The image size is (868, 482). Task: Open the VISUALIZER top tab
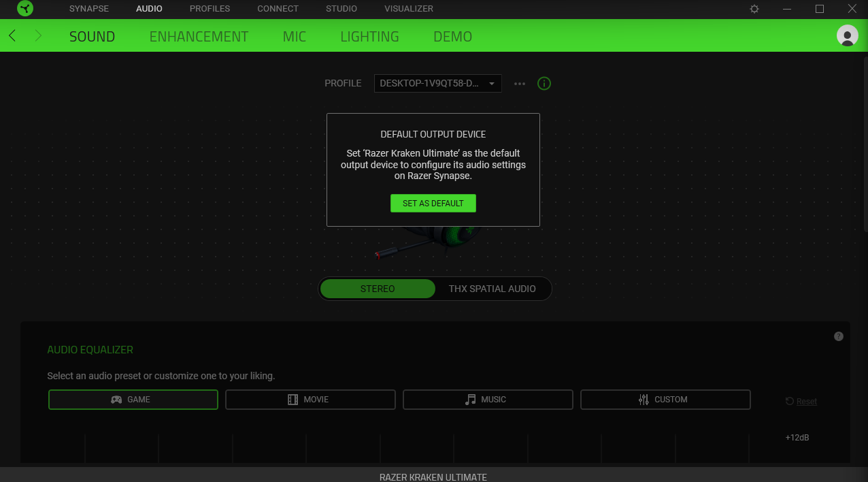pos(409,9)
